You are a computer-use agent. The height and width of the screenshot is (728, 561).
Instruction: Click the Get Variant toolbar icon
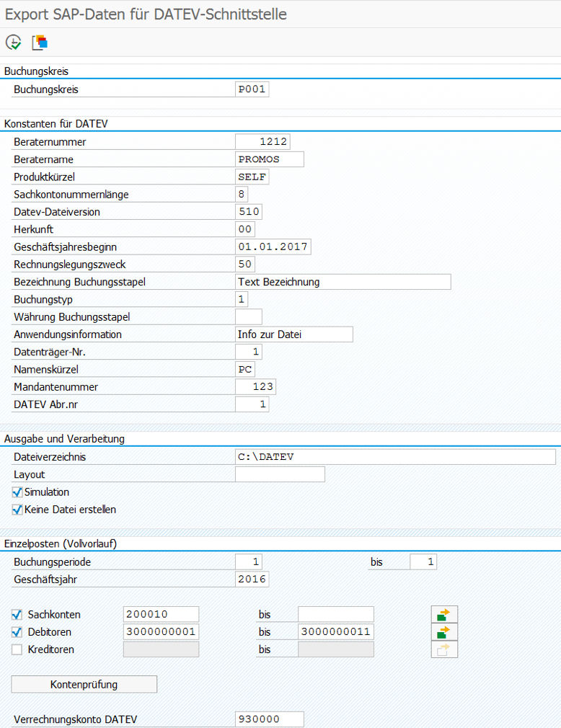[x=40, y=43]
